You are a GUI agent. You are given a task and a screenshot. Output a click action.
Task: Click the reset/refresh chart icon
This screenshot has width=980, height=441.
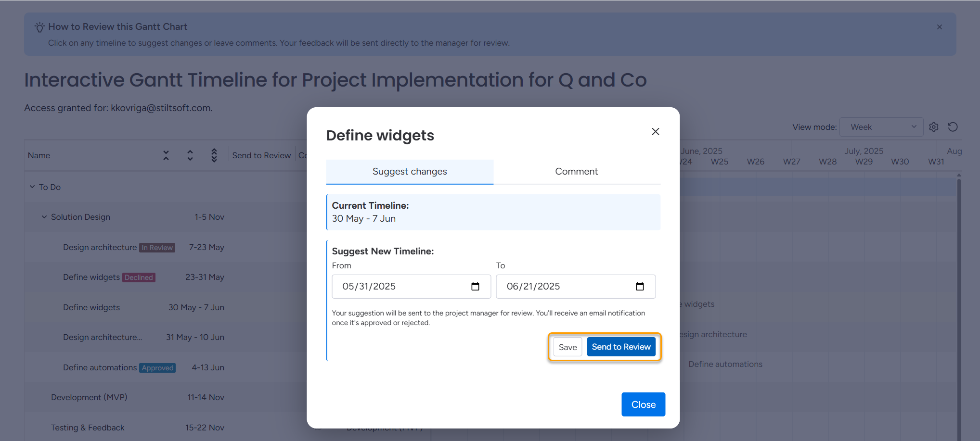[x=953, y=127]
